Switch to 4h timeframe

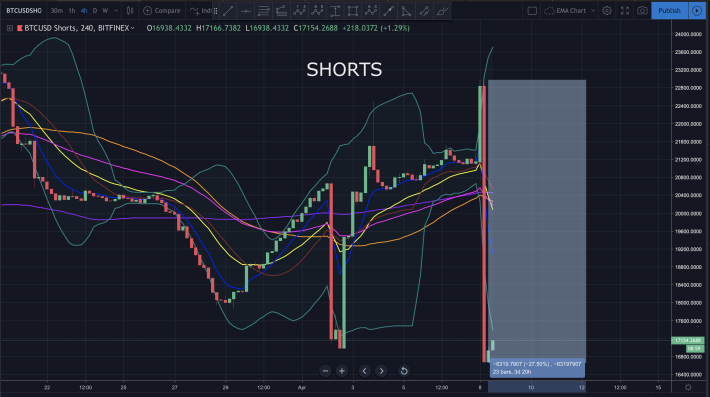tap(84, 10)
